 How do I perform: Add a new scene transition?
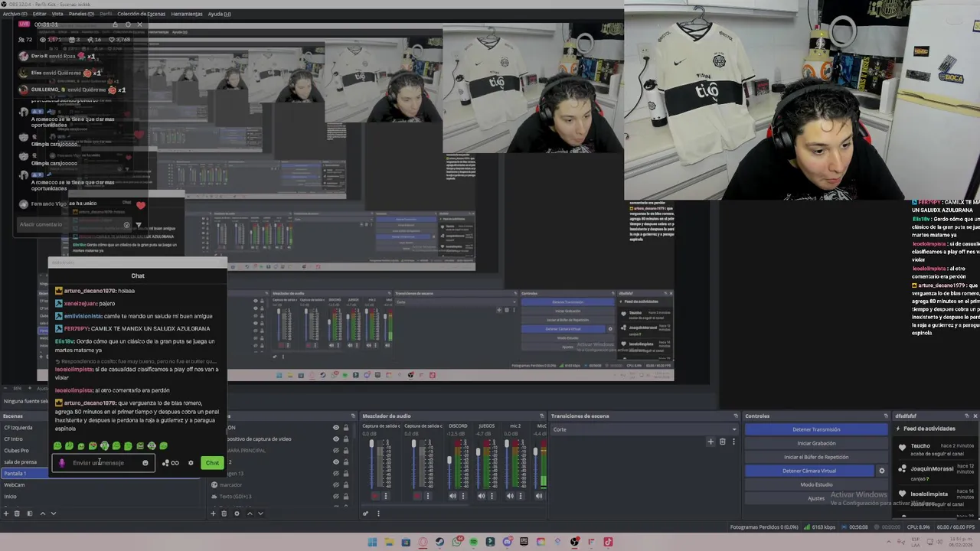pyautogui.click(x=710, y=442)
